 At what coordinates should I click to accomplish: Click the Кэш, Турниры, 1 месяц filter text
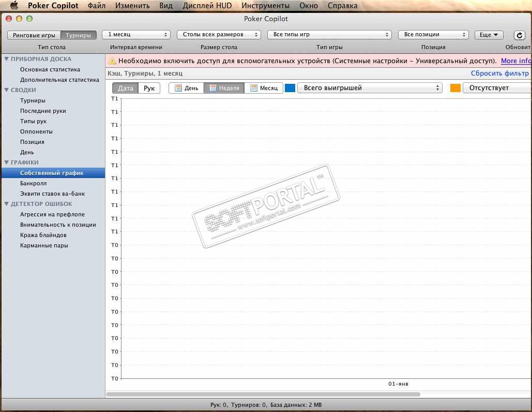(x=145, y=73)
